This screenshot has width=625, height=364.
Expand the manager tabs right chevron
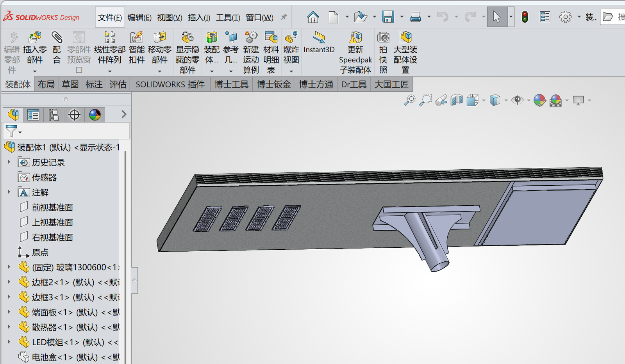coord(124,114)
